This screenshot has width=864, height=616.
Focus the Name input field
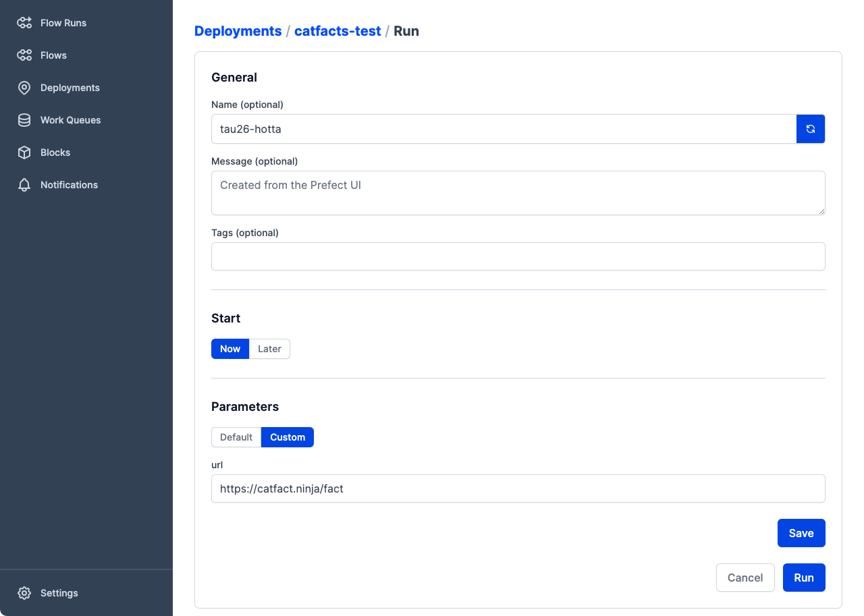(x=504, y=129)
